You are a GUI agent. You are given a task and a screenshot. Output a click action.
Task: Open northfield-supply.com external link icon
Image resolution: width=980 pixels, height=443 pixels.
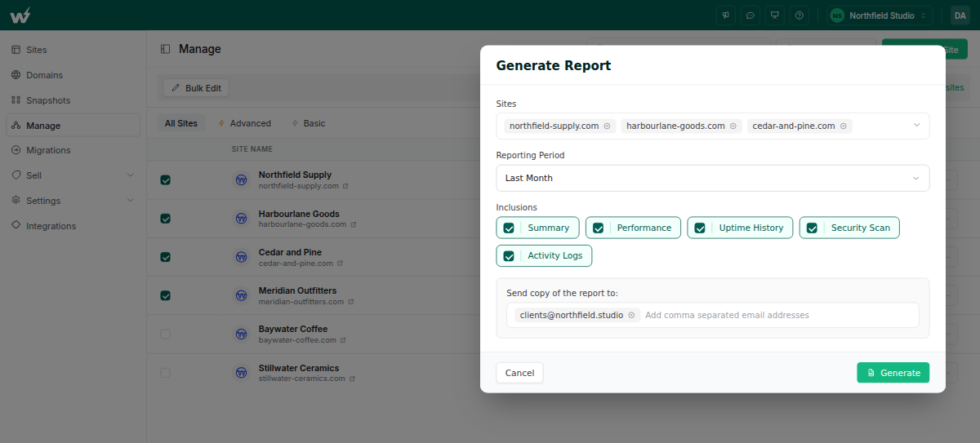click(345, 186)
